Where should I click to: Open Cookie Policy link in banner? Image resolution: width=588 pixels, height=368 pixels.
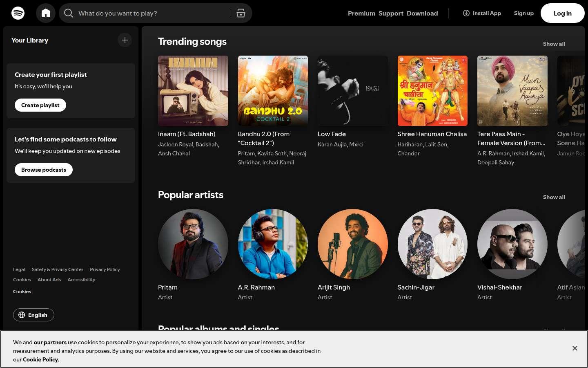click(x=41, y=359)
